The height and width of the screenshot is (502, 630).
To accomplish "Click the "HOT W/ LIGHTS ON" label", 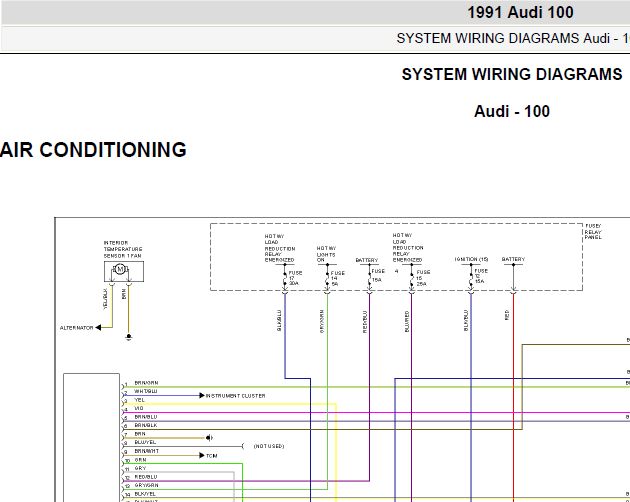I will click(x=326, y=254).
